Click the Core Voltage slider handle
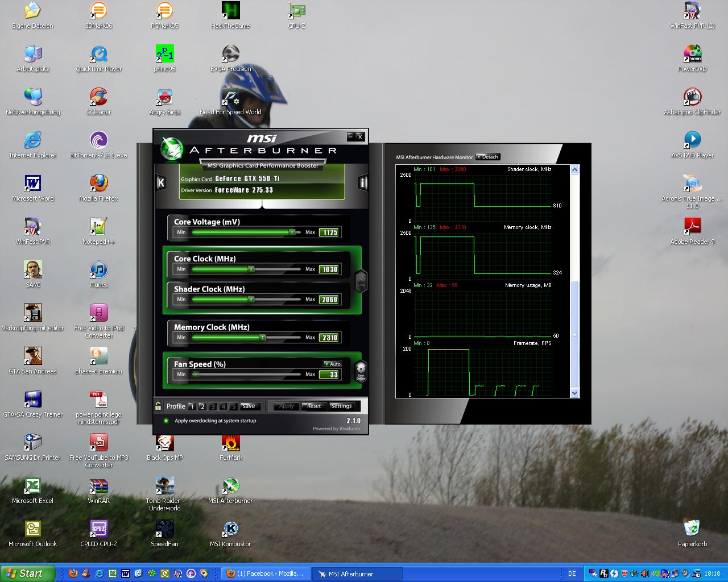728x582 pixels. (292, 232)
